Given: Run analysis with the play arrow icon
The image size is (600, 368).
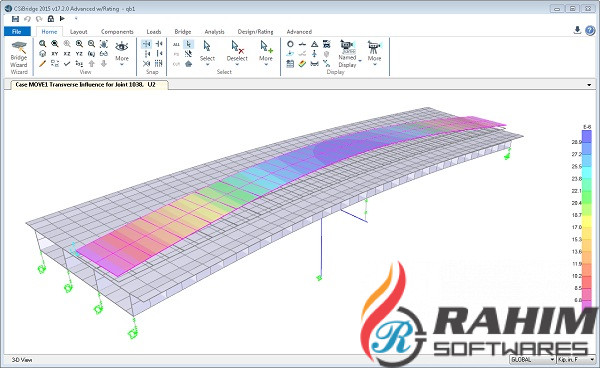Looking at the screenshot, I should (62, 19).
